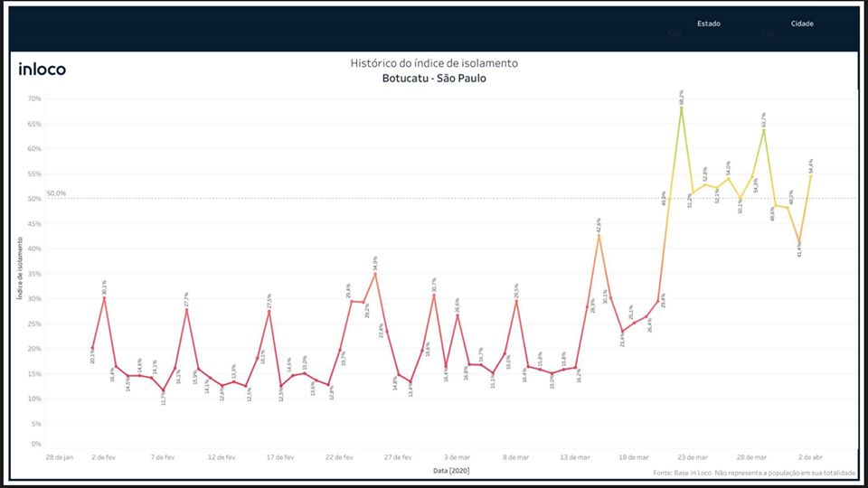Click the 42,6% data point marker

point(599,235)
